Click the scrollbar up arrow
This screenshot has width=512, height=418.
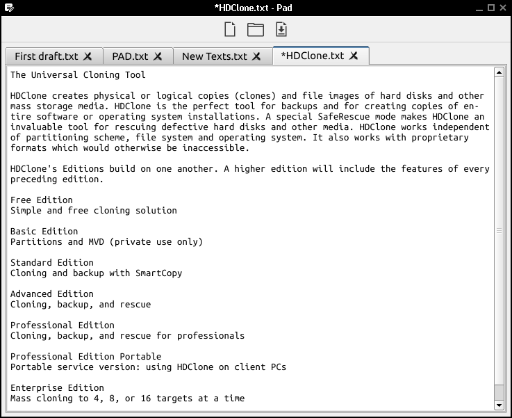(x=499, y=72)
